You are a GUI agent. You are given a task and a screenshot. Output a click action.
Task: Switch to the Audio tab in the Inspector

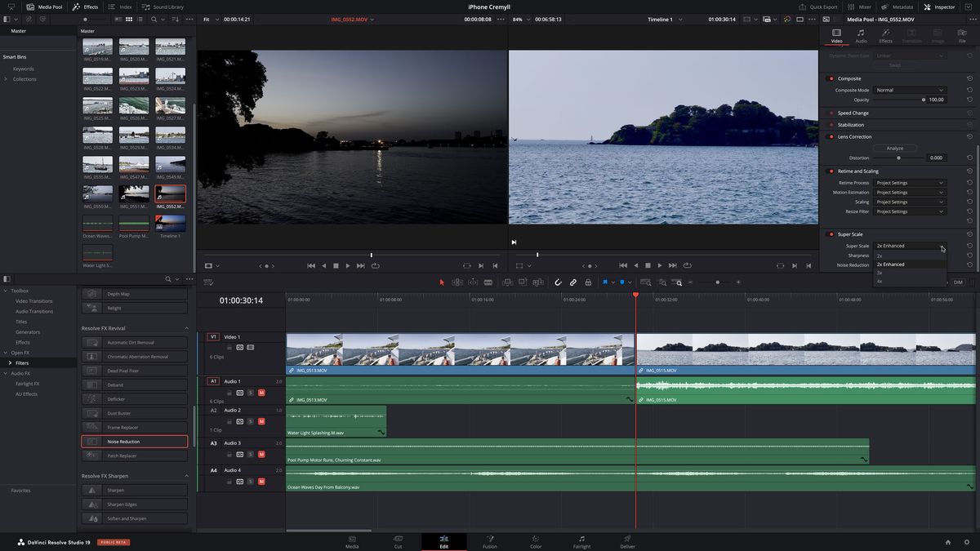coord(860,37)
